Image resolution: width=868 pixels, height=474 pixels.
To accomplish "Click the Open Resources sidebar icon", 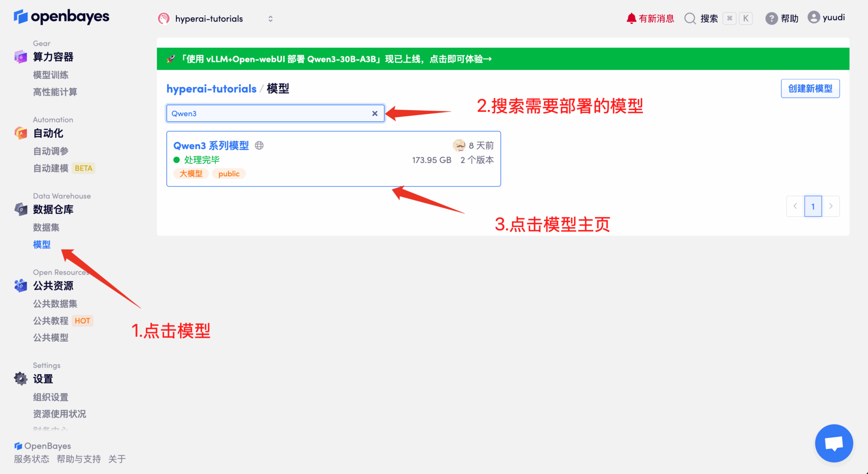I will coord(20,285).
